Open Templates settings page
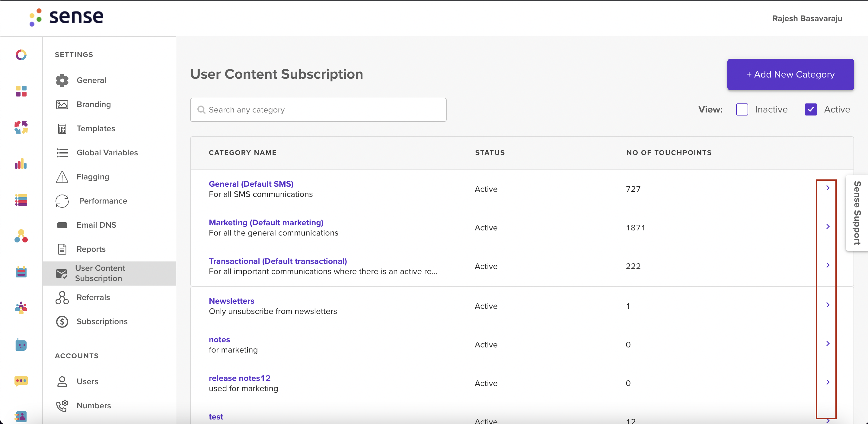The image size is (868, 424). pos(109,129)
